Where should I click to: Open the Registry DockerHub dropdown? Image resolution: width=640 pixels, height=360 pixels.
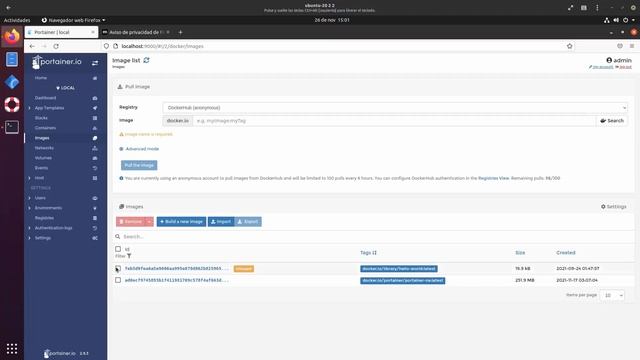[395, 108]
